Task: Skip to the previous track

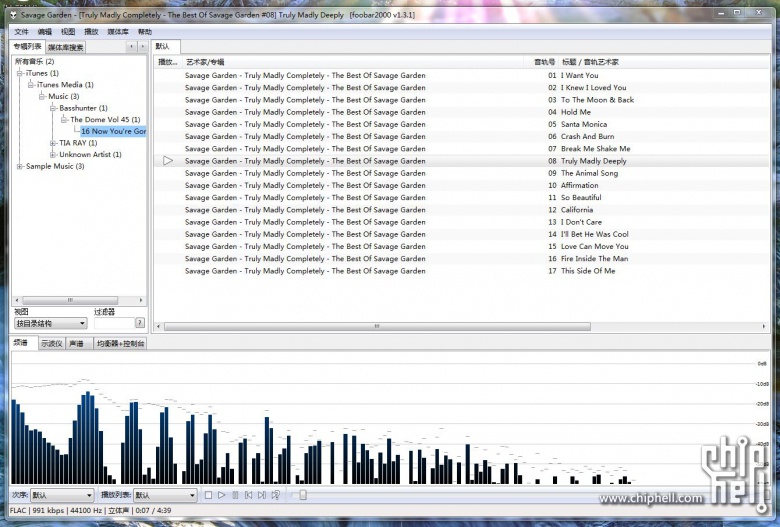Action: 248,495
